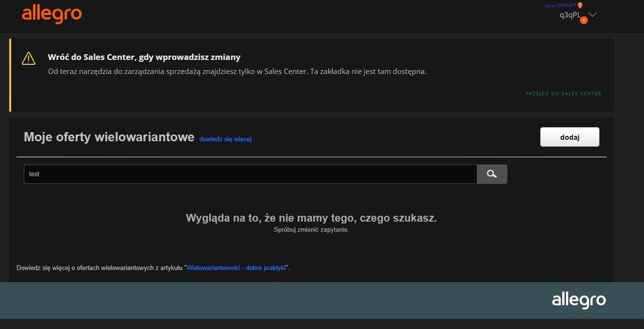Image resolution: width=644 pixels, height=329 pixels.
Task: Click the 'Dowiedz się więcej o ofertach' footer sentence
Action: pos(100,267)
